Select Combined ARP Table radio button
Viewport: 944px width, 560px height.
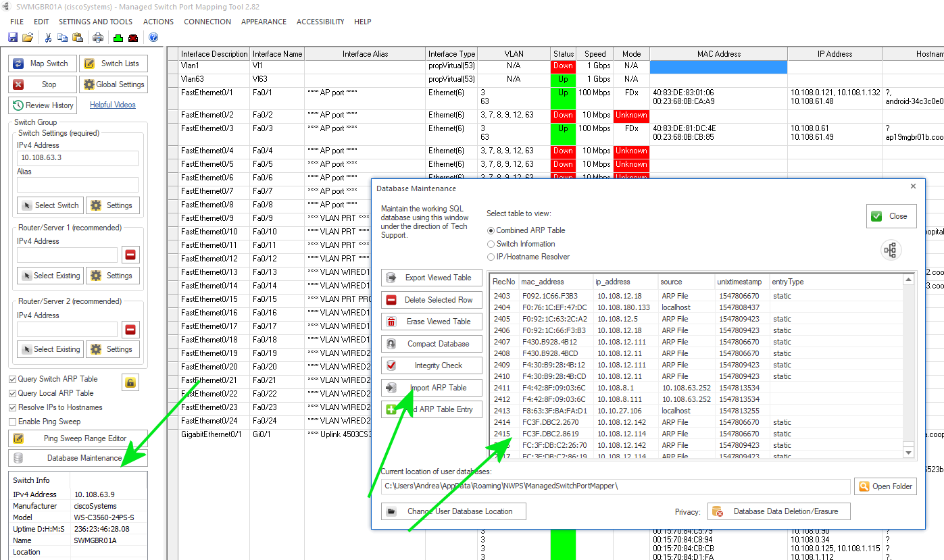491,230
